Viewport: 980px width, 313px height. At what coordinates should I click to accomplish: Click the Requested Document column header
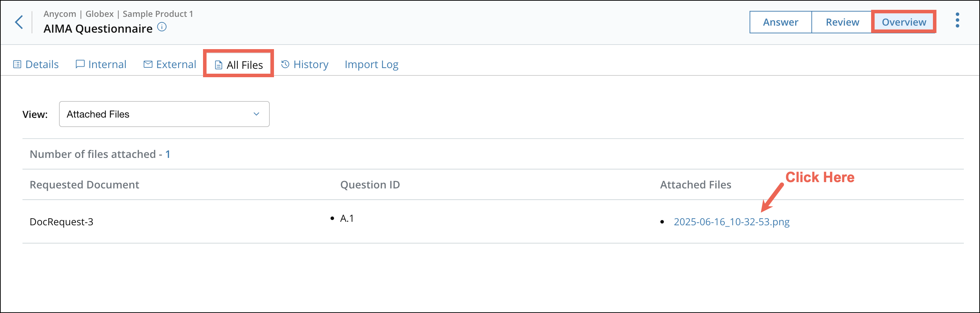pos(84,185)
